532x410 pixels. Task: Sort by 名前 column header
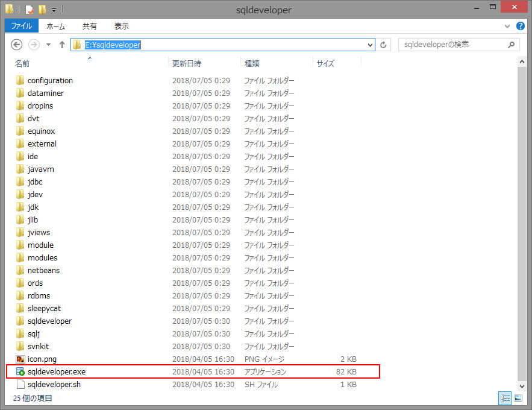tap(22, 63)
